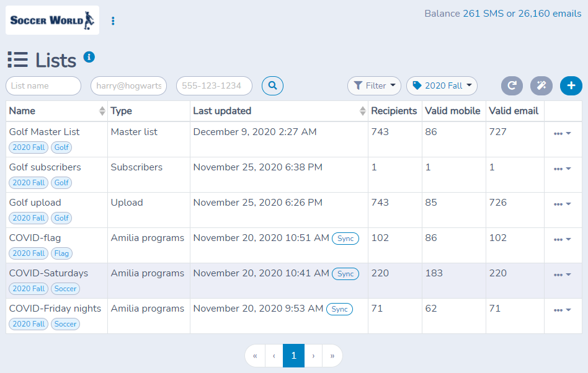Click 2020 Fall tag under COVID-flag
This screenshot has height=373, width=588.
coord(29,253)
